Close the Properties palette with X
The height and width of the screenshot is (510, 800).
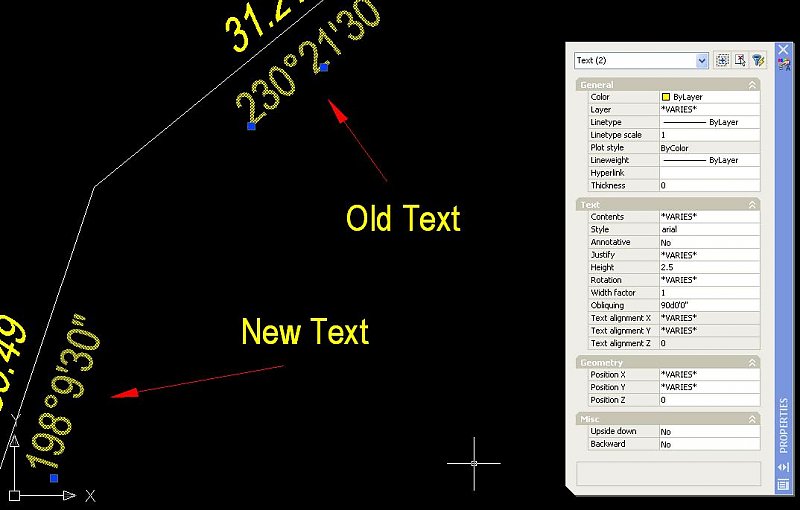coord(783,49)
